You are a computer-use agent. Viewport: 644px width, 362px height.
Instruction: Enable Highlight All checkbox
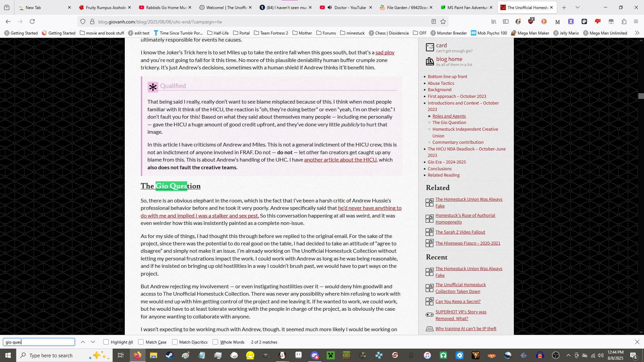[x=106, y=342]
